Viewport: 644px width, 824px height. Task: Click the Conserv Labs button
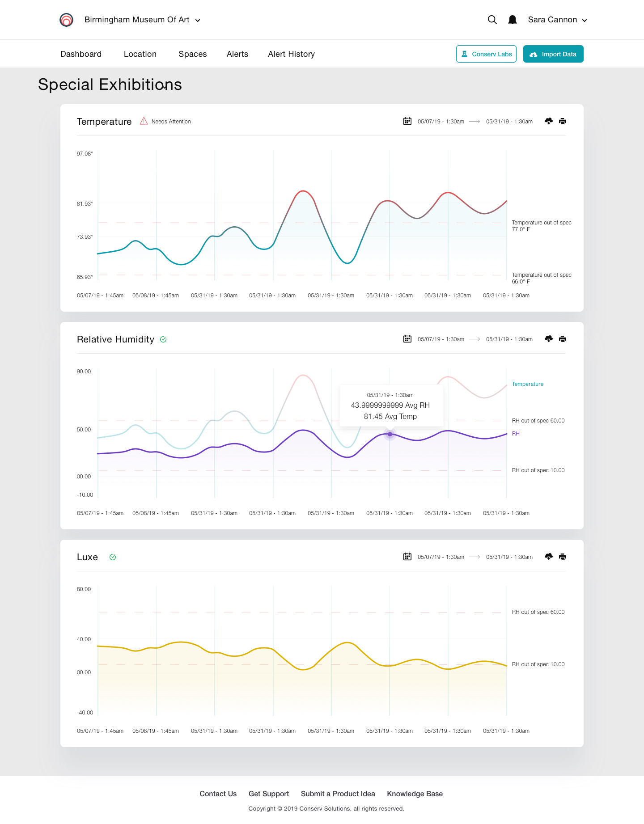pos(486,54)
